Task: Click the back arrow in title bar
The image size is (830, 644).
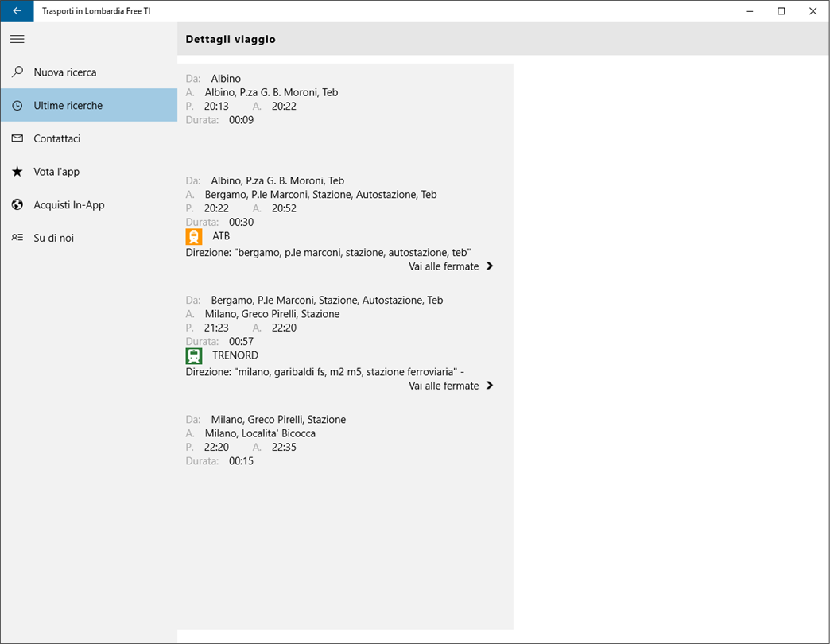Action: [17, 11]
